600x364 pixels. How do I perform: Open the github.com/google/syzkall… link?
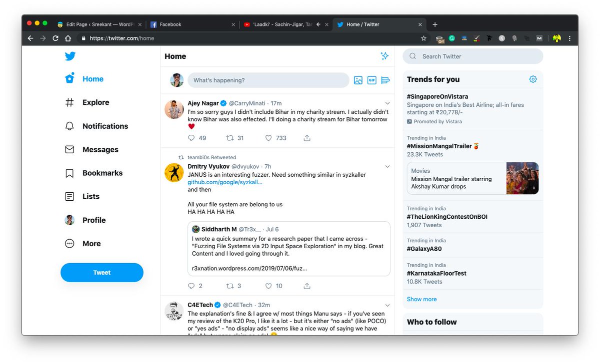[x=225, y=182]
